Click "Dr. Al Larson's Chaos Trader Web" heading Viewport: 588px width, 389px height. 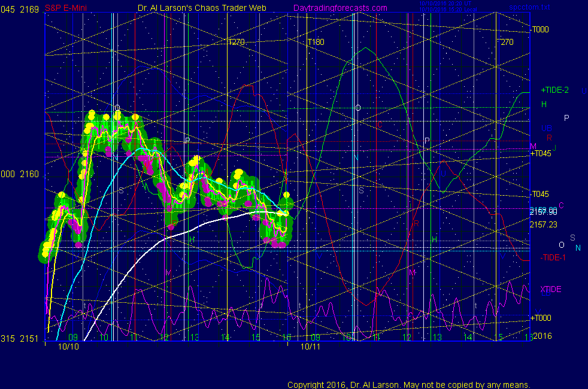tap(202, 8)
